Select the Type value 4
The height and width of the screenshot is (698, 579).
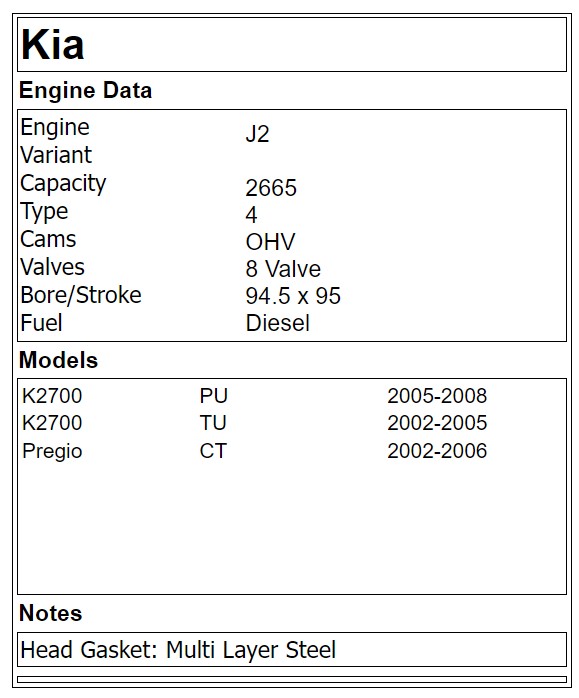(x=251, y=215)
